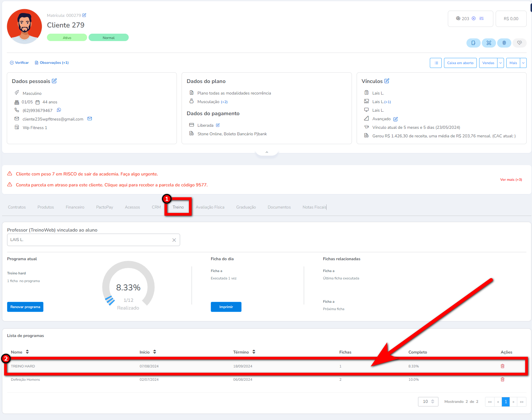The image size is (532, 420).
Task: Clear the LAIS L. professor field
Action: 174,240
